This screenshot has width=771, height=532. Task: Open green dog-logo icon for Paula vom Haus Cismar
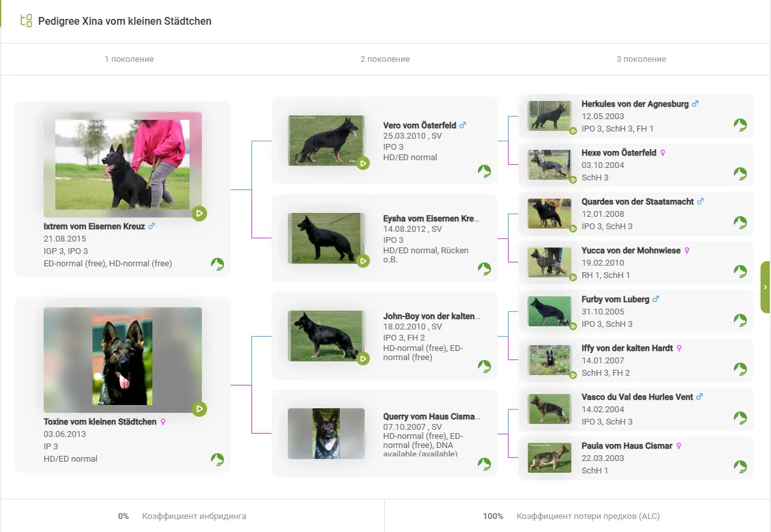pyautogui.click(x=740, y=467)
